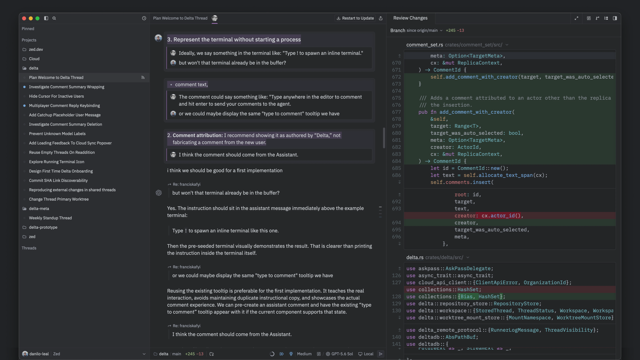Select the Plan Welcome to Delta Thread row
Image resolution: width=640 pixels, height=360 pixels.
point(85,78)
